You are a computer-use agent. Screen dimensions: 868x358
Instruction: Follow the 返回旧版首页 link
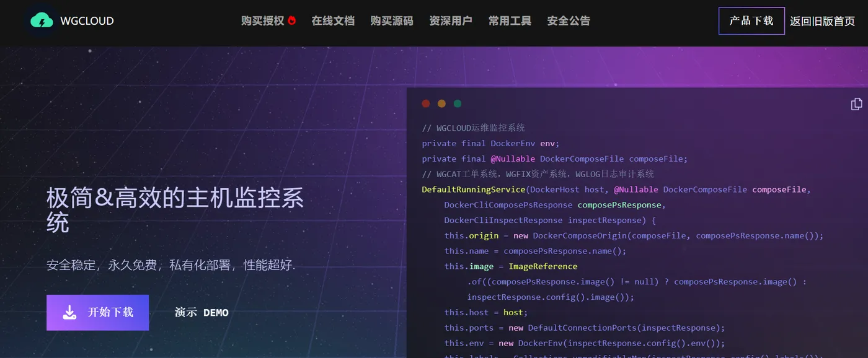point(822,21)
